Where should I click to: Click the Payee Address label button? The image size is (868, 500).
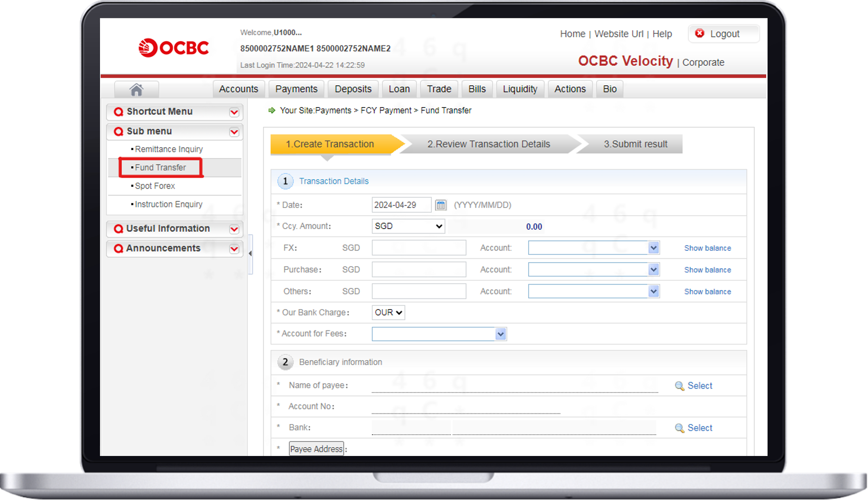317,449
